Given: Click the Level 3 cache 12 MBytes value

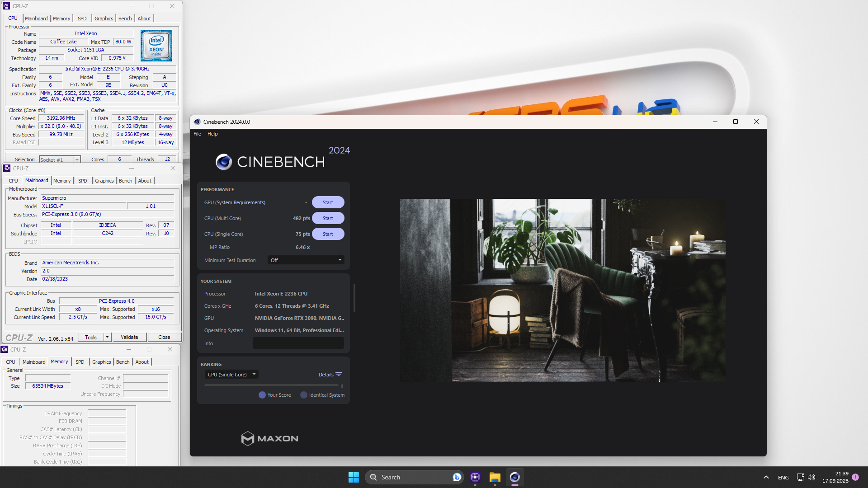Looking at the screenshot, I should click(x=133, y=142).
